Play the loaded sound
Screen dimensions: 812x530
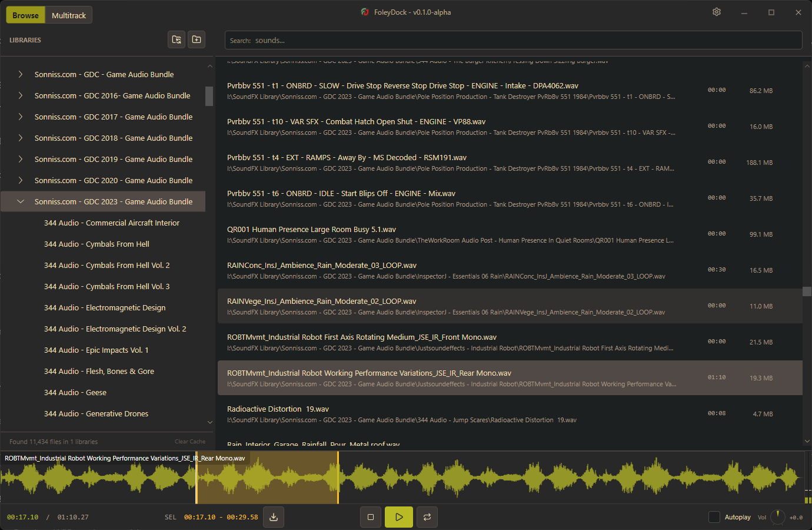tap(399, 517)
